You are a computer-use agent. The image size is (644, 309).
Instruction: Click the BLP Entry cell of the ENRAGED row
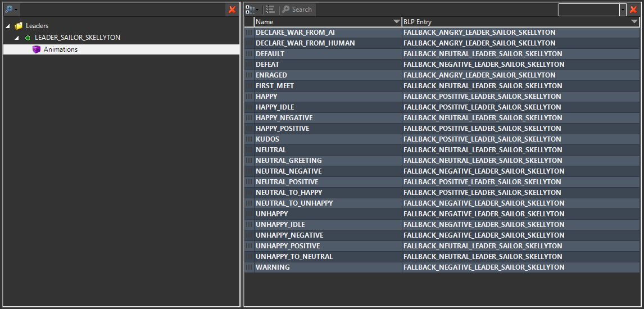click(521, 75)
